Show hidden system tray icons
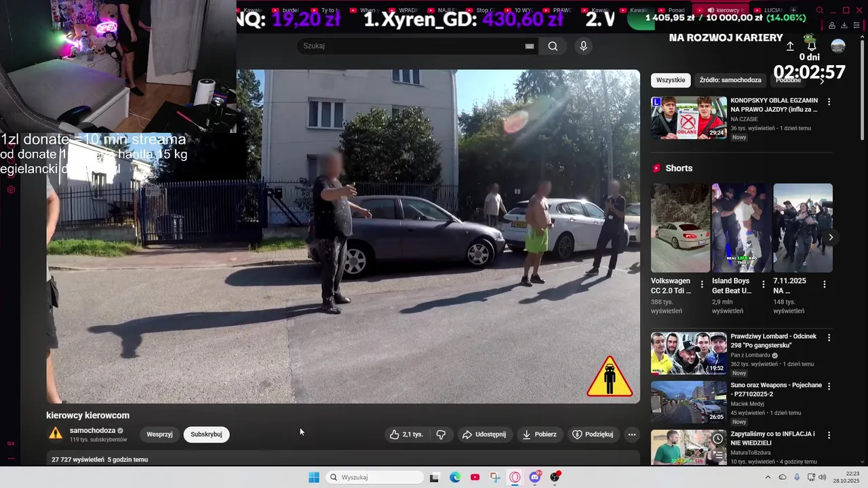868x488 pixels. (768, 477)
